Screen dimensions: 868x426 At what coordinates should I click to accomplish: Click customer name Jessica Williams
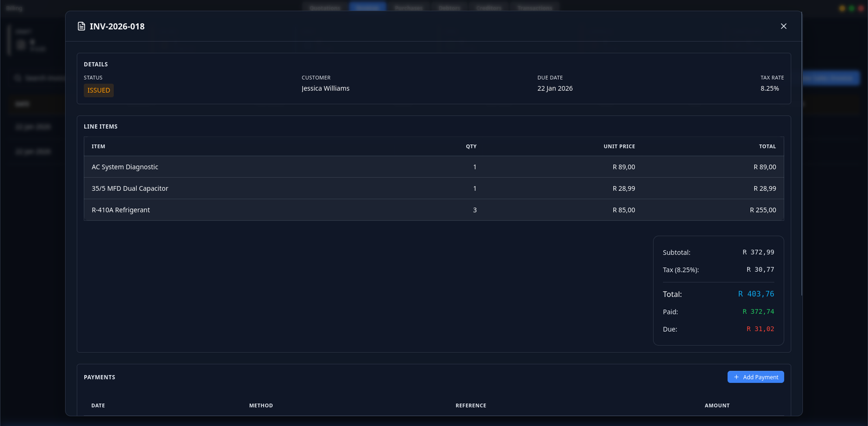(x=325, y=88)
